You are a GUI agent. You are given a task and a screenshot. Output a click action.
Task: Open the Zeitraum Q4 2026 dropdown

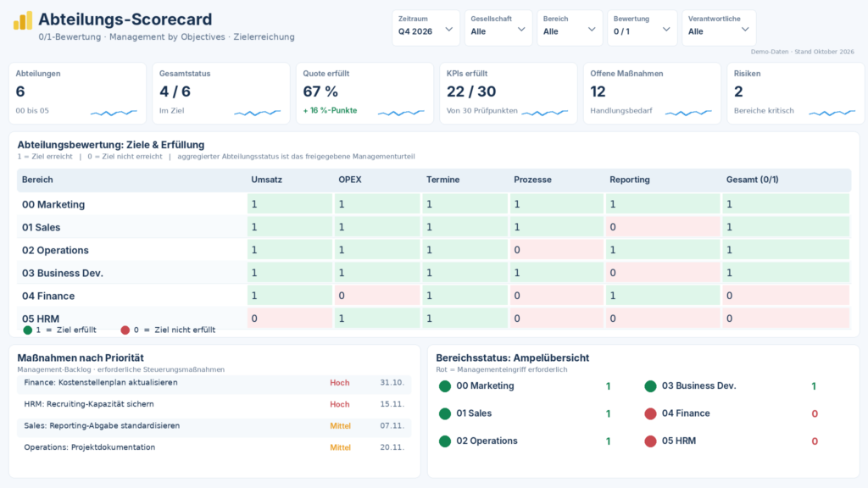(x=426, y=27)
